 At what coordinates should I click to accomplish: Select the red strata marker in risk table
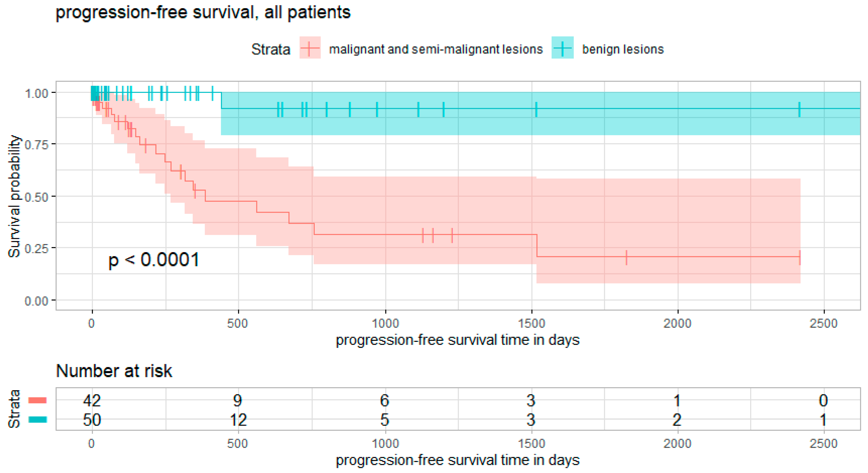[x=37, y=400]
